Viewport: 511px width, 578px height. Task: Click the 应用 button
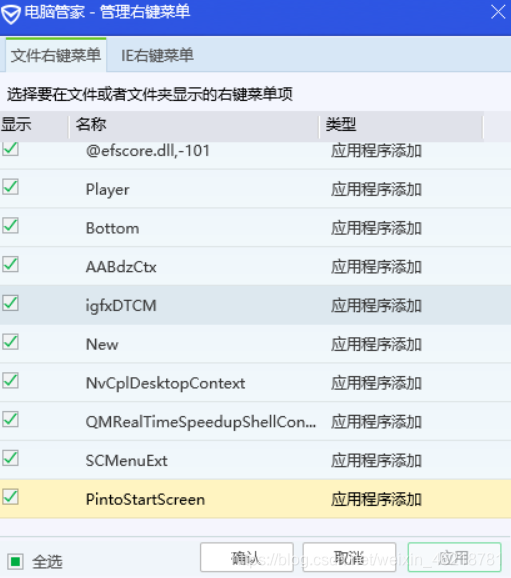click(x=454, y=557)
